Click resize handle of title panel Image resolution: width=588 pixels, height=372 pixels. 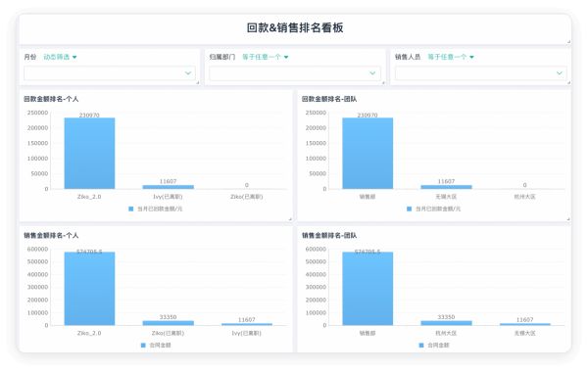(568, 42)
